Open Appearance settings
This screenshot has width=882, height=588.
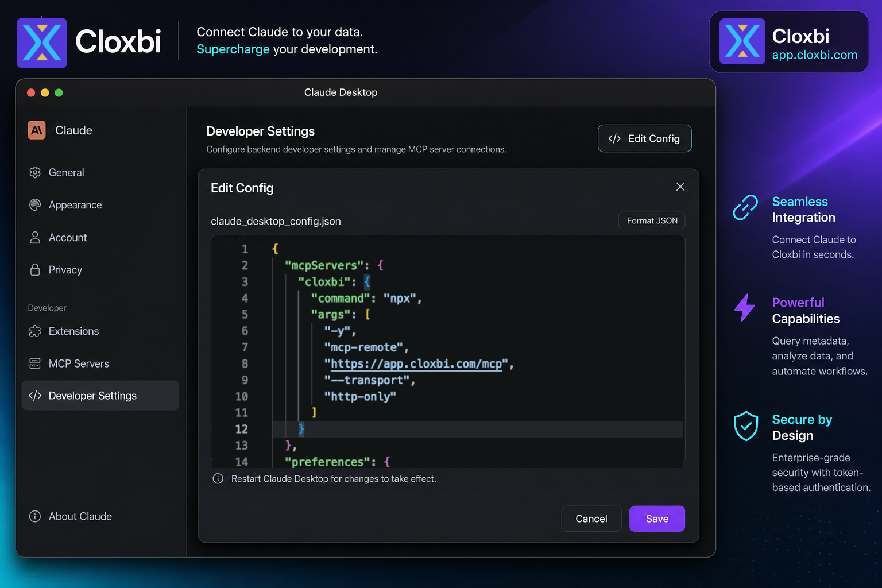100,205
